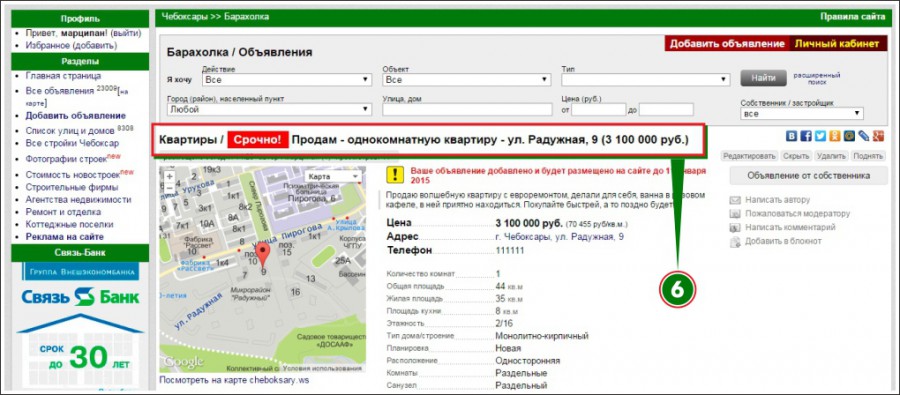Open Личный кабинет

tap(837, 44)
